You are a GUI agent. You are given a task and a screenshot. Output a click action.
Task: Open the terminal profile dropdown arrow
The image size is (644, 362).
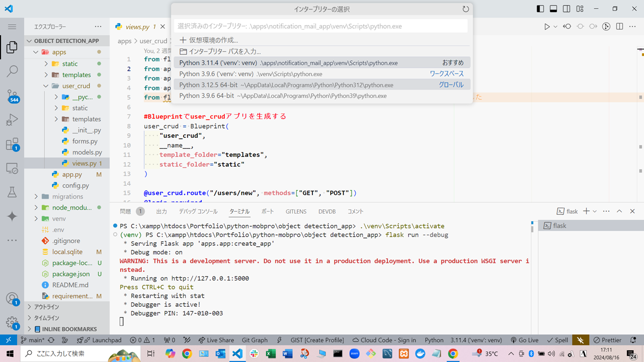594,211
